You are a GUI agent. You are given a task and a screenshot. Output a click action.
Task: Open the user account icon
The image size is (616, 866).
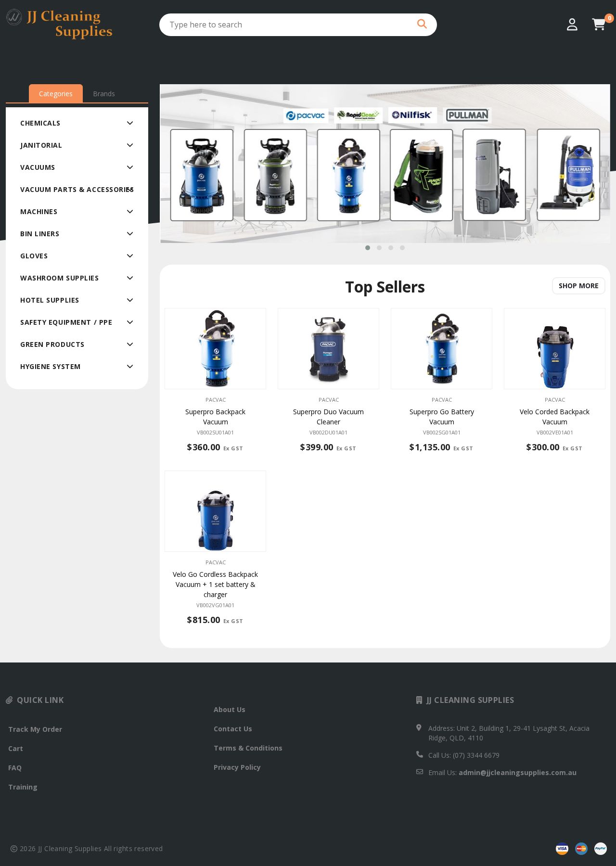pos(572,25)
